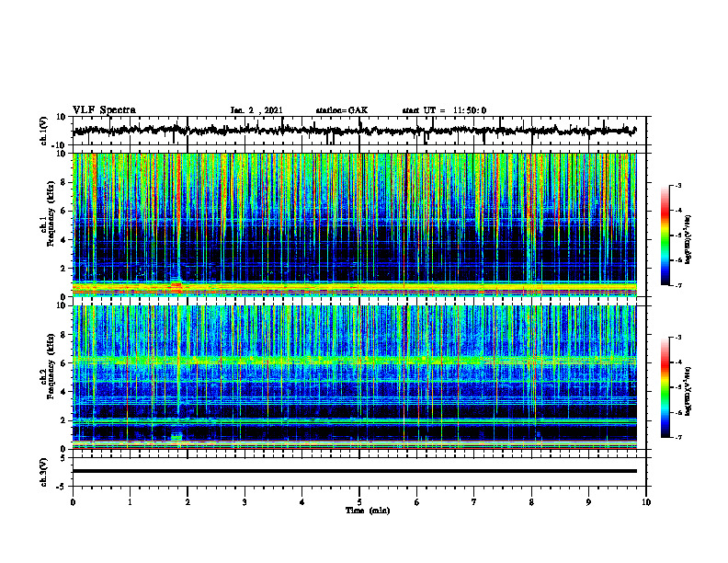Screen dimensions: 728x563
Task: Click the ch.2 colorbar log(PSD) unit label
Action: coord(688,391)
